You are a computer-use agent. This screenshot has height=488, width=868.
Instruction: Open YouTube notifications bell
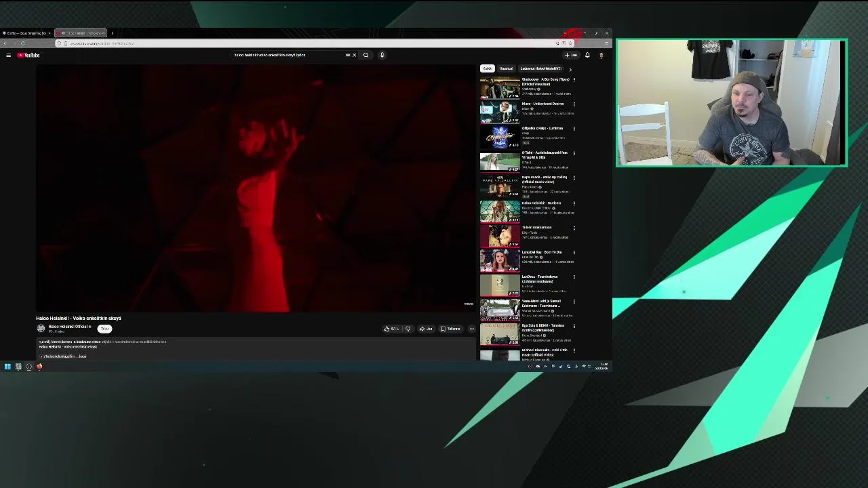coord(587,55)
